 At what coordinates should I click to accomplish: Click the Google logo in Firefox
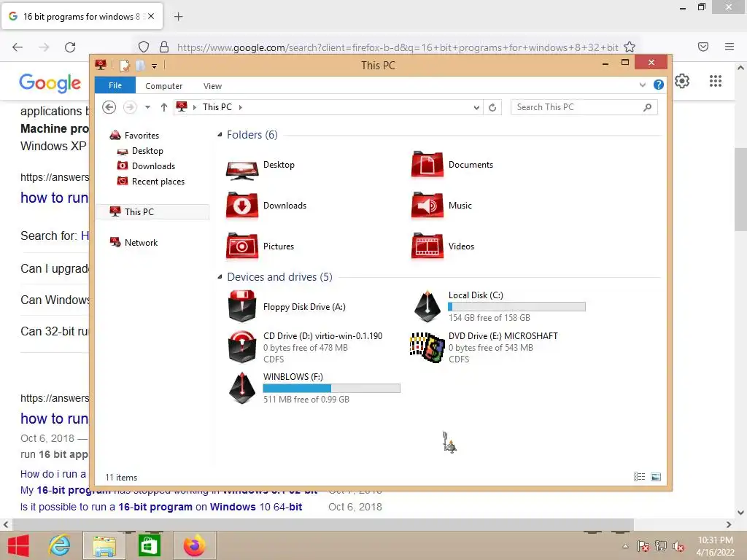[x=50, y=83]
